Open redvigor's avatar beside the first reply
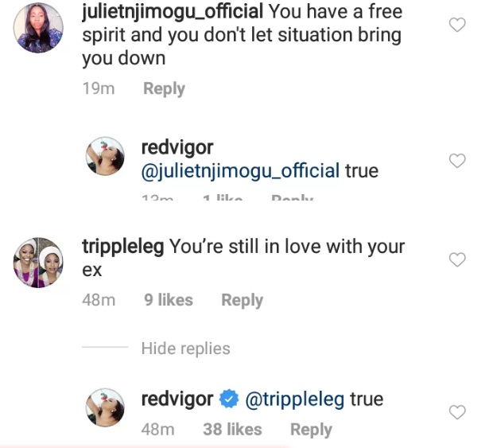The image size is (493, 448). (x=107, y=158)
